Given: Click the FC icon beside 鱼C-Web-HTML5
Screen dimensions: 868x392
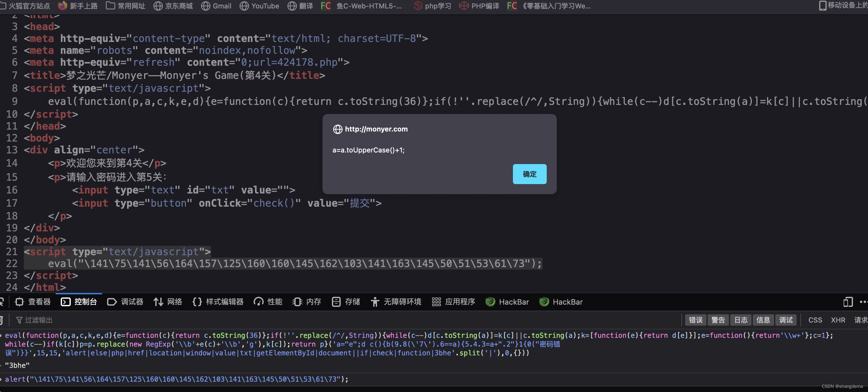Looking at the screenshot, I should click(326, 6).
